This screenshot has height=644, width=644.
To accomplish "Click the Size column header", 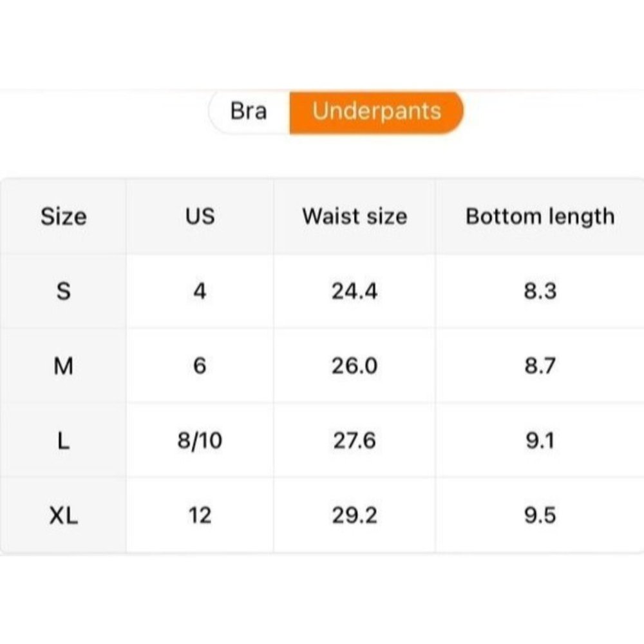I will [63, 216].
